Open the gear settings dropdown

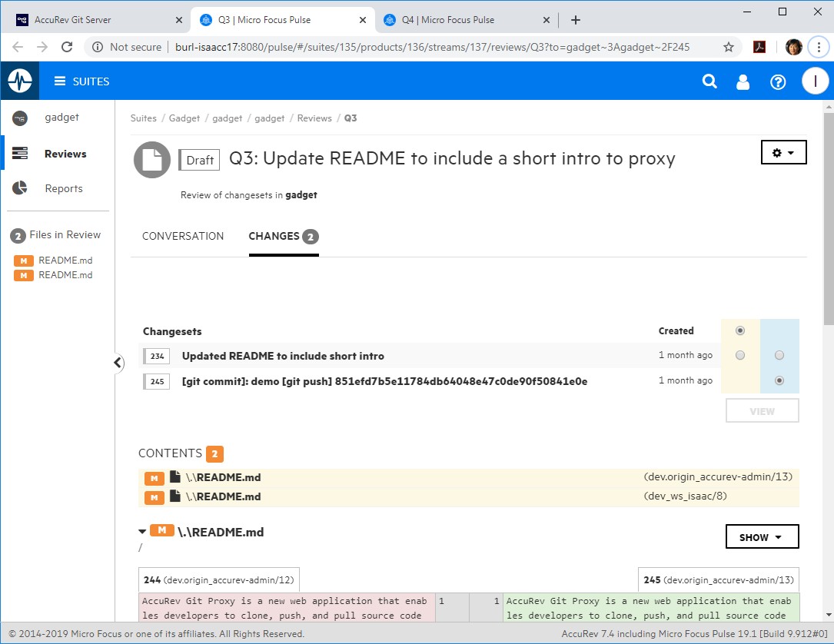783,153
